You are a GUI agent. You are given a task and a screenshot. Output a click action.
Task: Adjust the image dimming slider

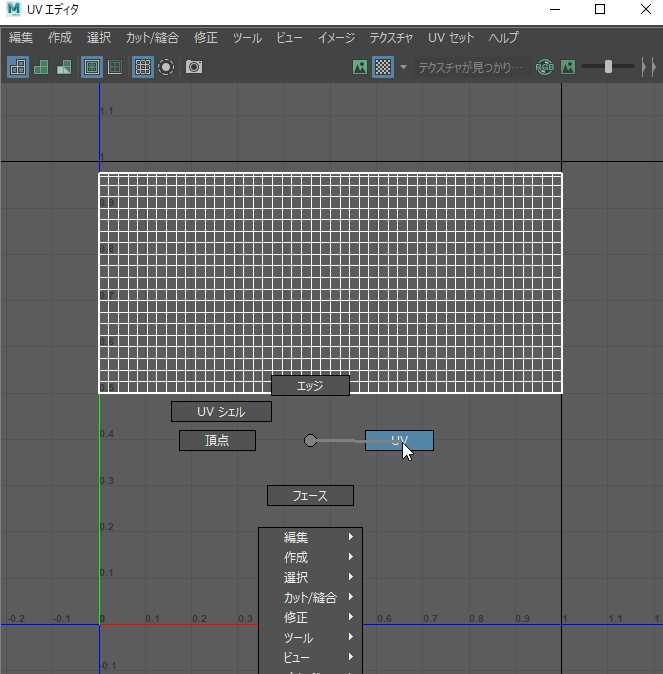(x=608, y=67)
